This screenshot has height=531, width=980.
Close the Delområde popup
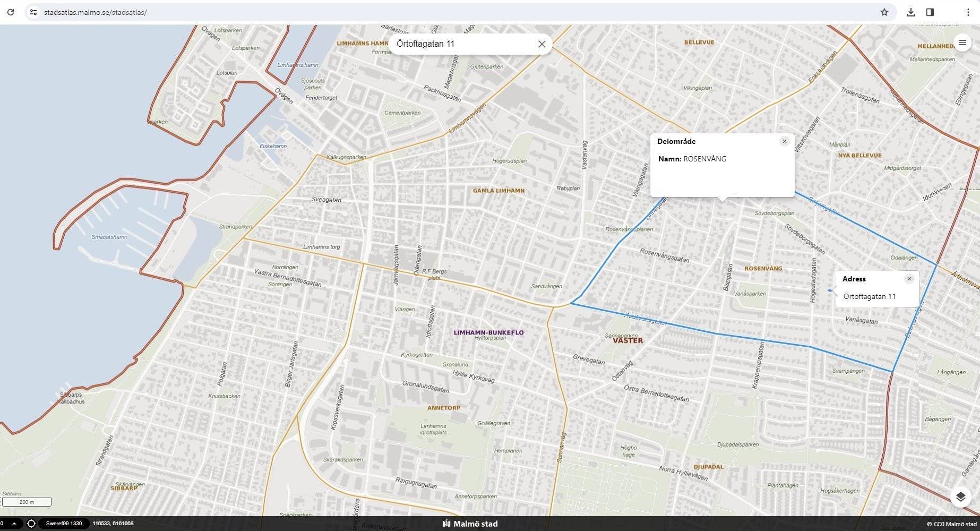[x=784, y=141]
